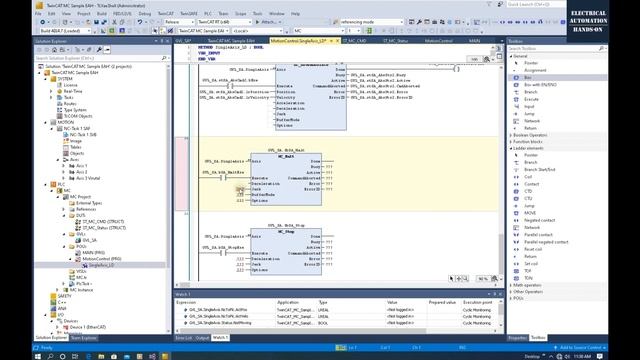This screenshot has height=360, width=640.
Task: Select the Box with EN/ENO toolbox item
Action: 540,85
